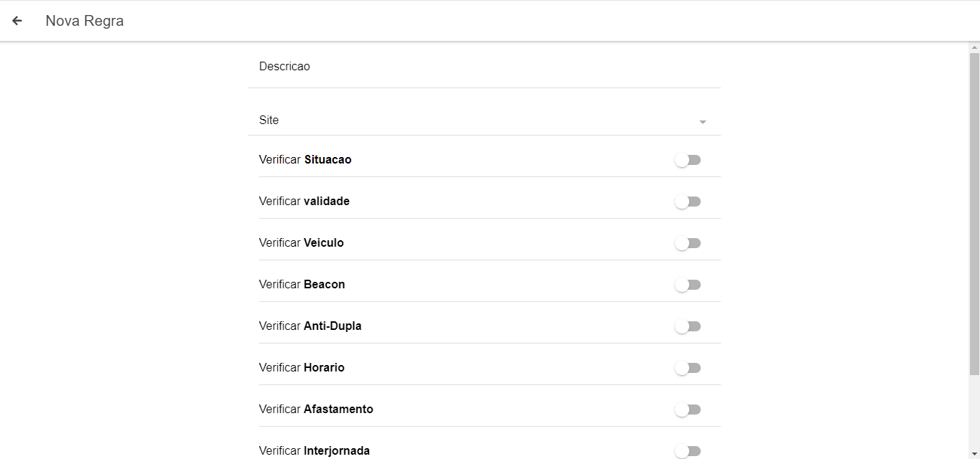Enable the Verificar Afastamento switch

tap(687, 410)
